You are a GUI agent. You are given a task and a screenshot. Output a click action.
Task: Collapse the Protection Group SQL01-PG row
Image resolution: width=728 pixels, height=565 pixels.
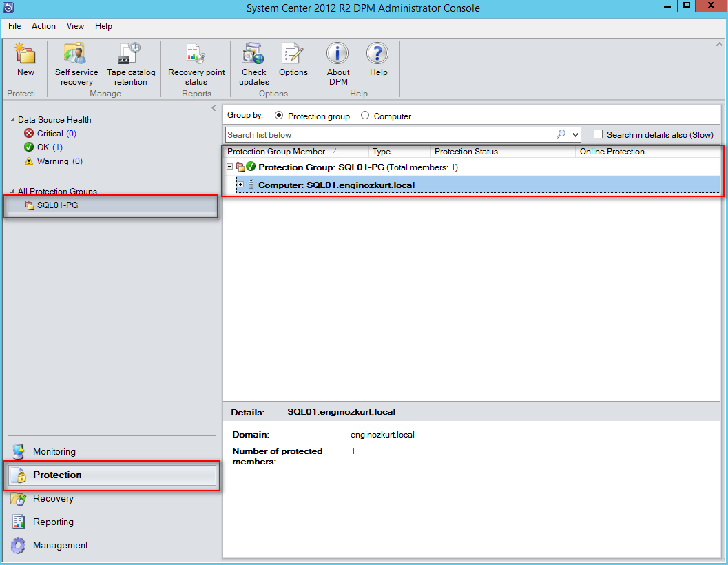coord(229,166)
